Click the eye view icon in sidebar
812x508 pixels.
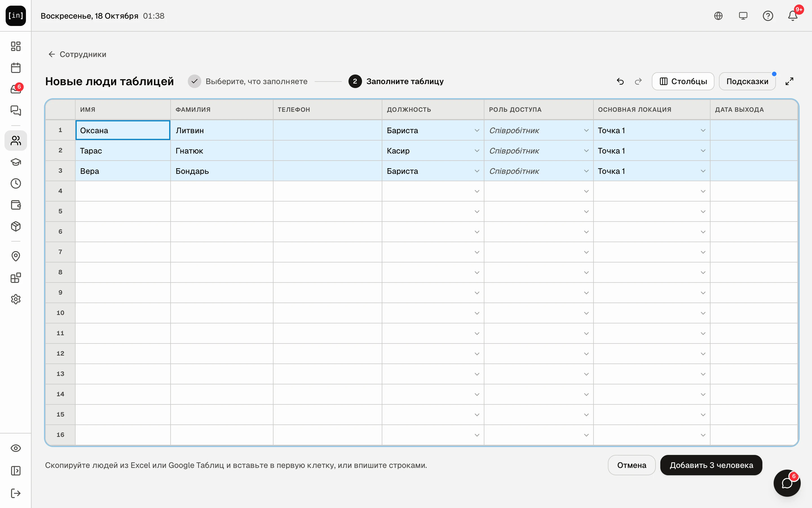16,448
